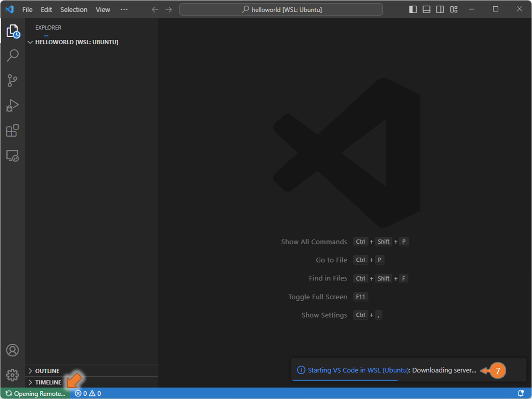Open Run and Debug view icon
This screenshot has width=532, height=399.
point(12,105)
